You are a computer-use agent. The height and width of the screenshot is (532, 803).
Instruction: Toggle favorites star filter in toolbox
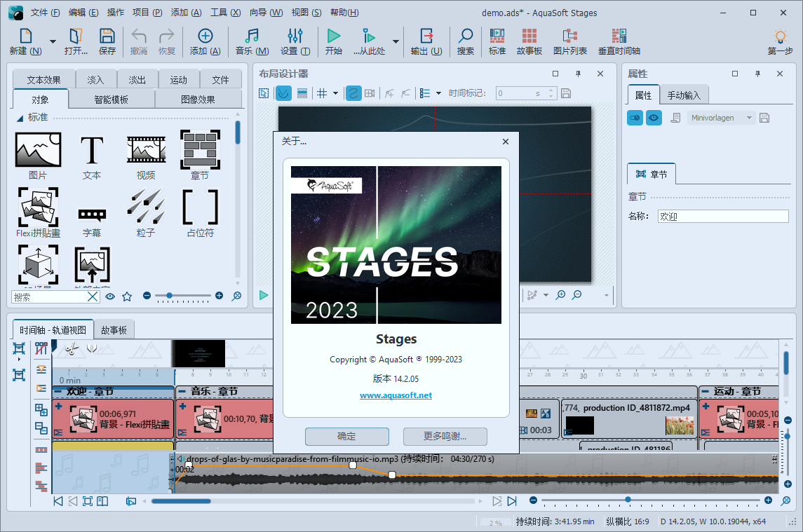(127, 296)
